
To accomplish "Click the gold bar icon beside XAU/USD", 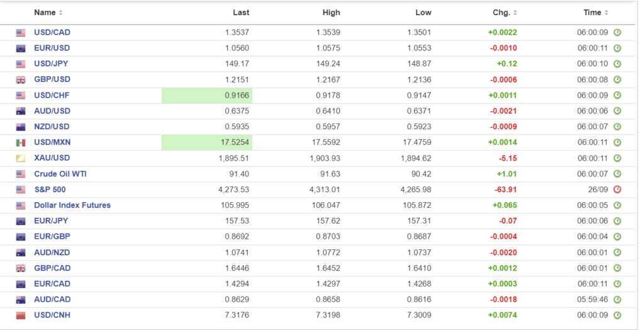I will click(21, 159).
